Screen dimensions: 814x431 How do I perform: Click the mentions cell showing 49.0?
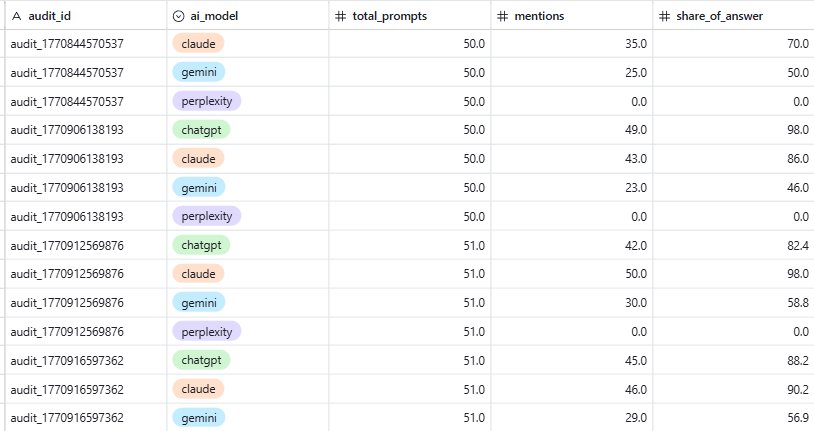pyautogui.click(x=572, y=130)
